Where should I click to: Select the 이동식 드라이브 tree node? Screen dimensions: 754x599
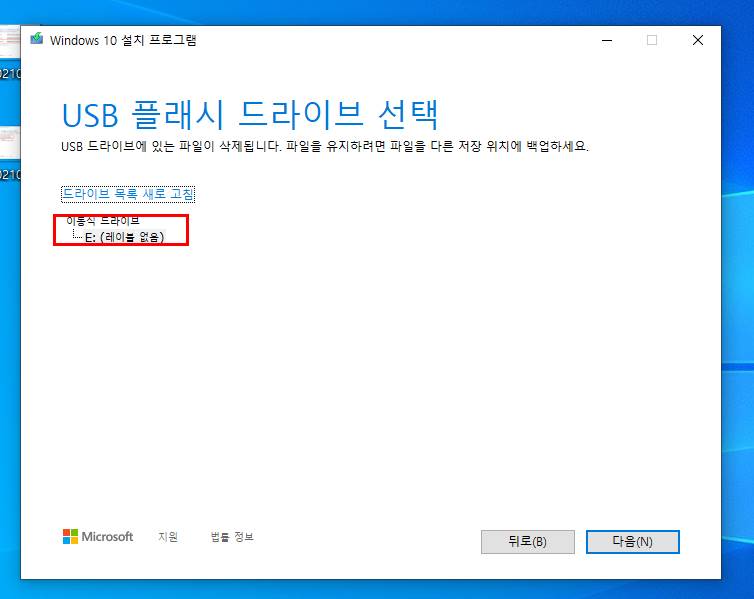point(103,221)
